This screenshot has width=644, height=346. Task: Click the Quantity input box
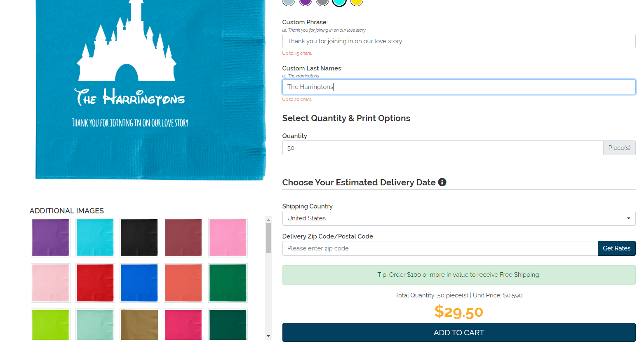[442, 148]
